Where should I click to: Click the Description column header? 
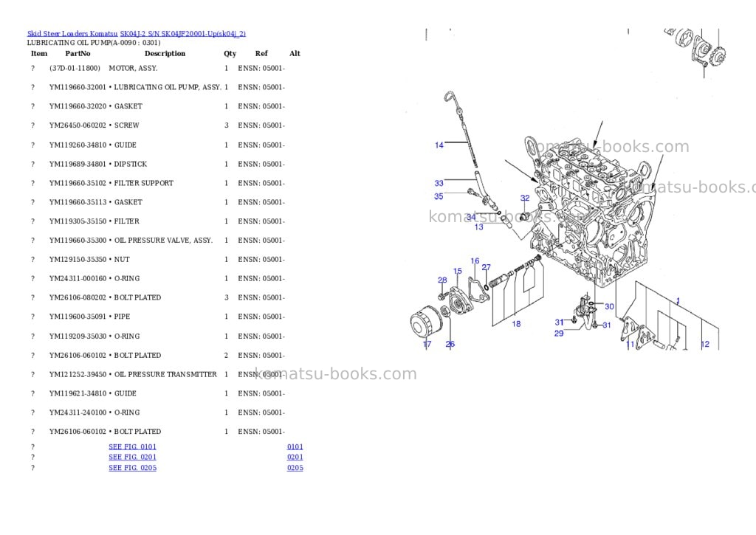[165, 53]
